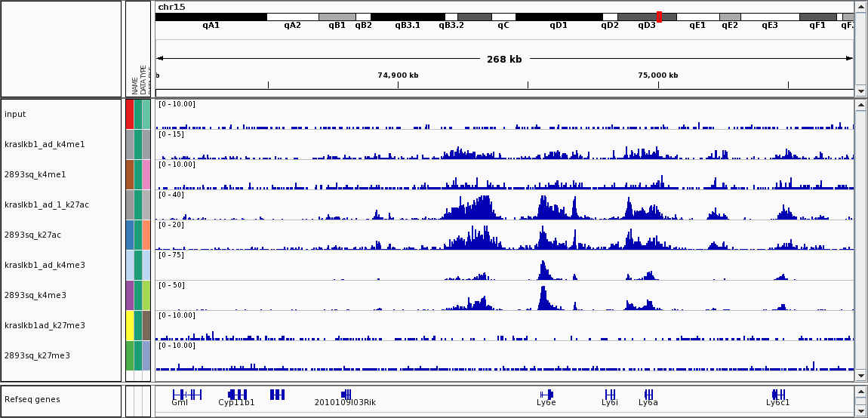The height and width of the screenshot is (418, 868).
Task: Select the Ly6a gene feature
Action: [x=648, y=394]
